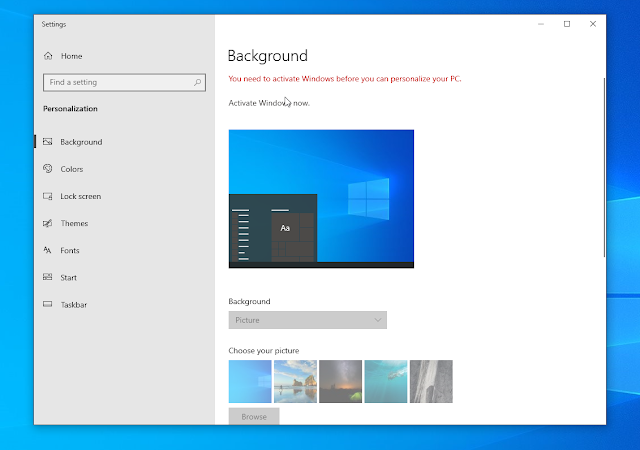Click the red activation warning text
This screenshot has width=640, height=450.
[x=345, y=79]
